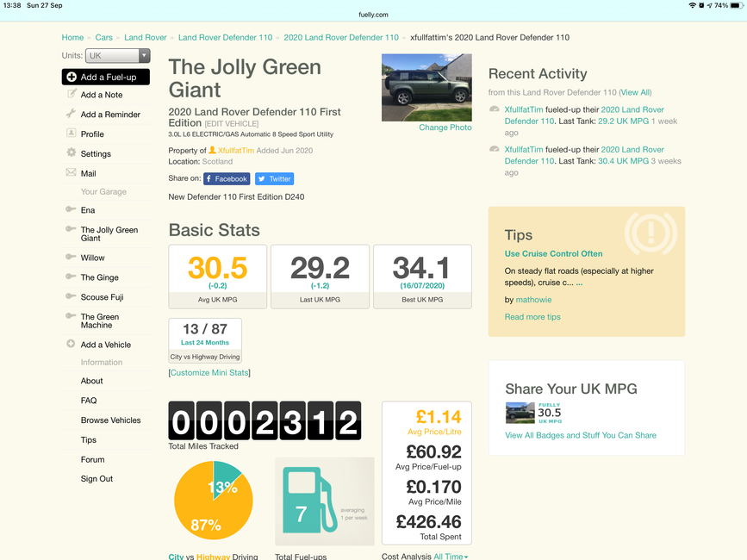Viewport: 747px width, 560px height.
Task: Click the orange user icon beside XfullfatTim
Action: click(x=213, y=150)
